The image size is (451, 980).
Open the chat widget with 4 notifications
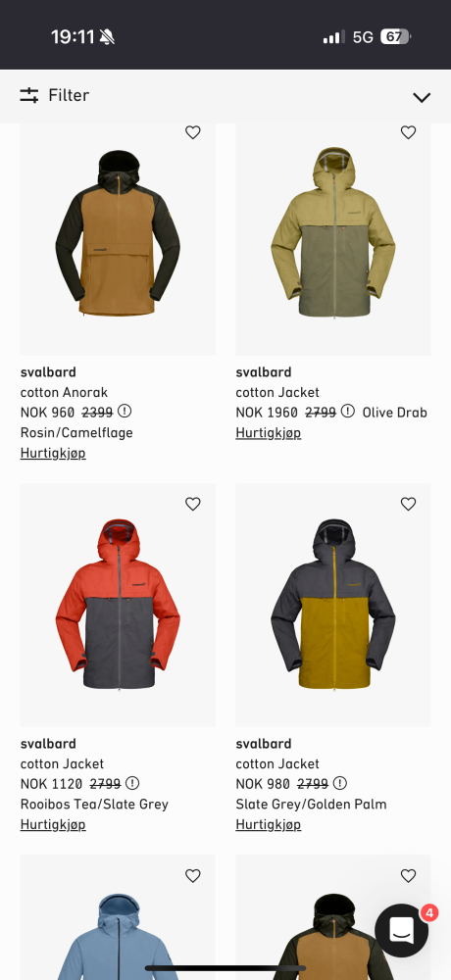point(402,930)
